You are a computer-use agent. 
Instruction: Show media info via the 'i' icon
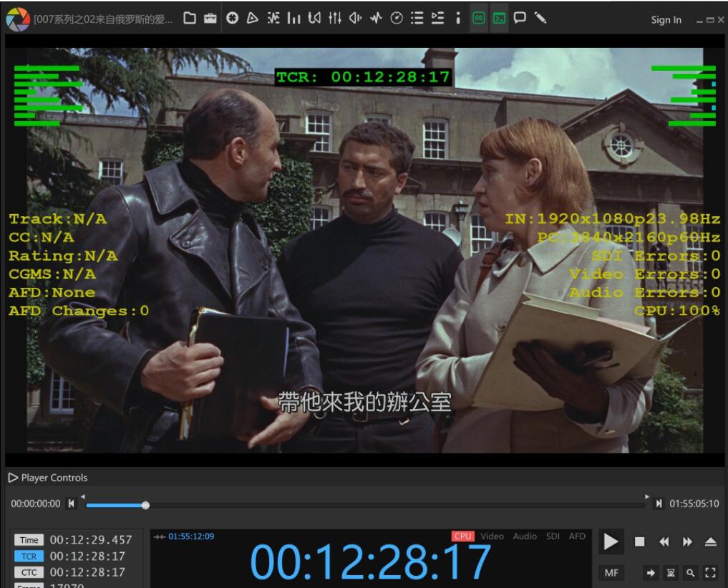[458, 18]
